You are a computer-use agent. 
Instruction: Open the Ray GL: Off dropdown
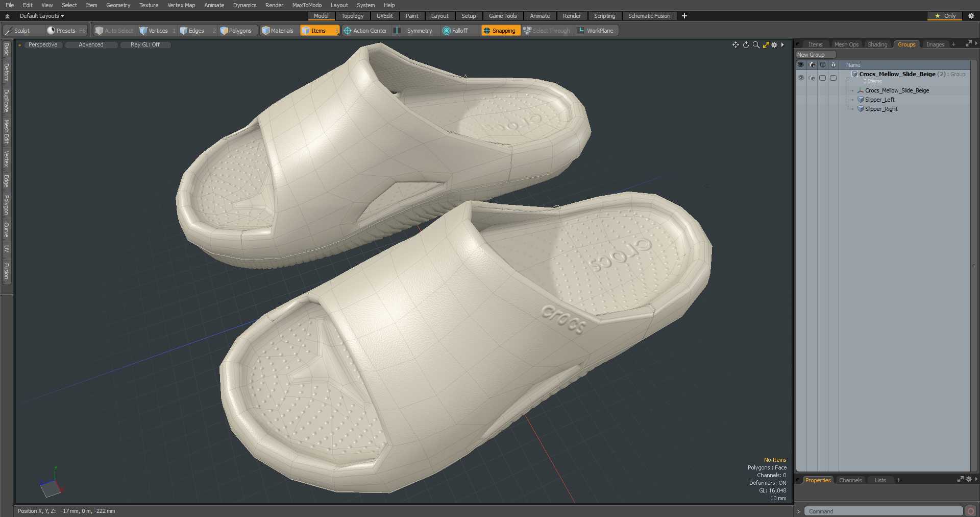click(145, 45)
